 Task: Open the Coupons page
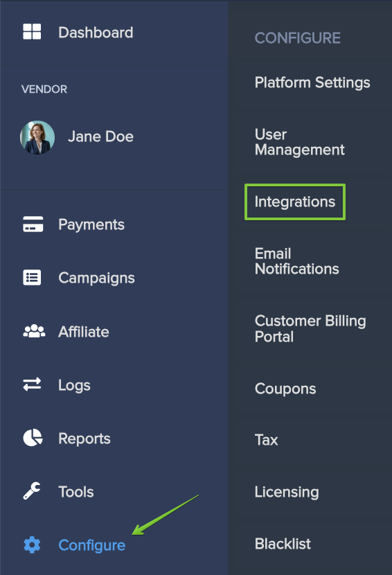click(x=285, y=389)
